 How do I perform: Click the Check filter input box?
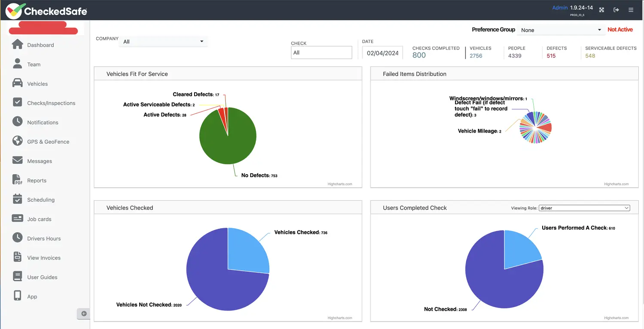click(321, 53)
